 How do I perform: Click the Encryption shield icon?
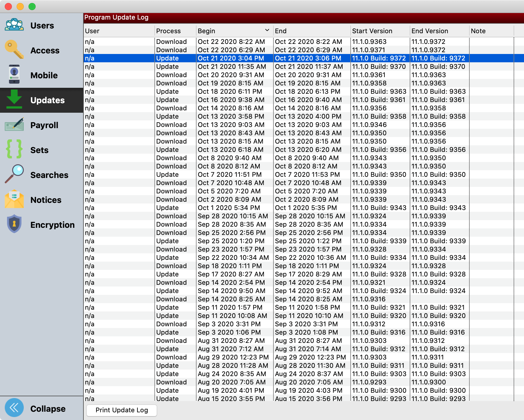(x=14, y=224)
